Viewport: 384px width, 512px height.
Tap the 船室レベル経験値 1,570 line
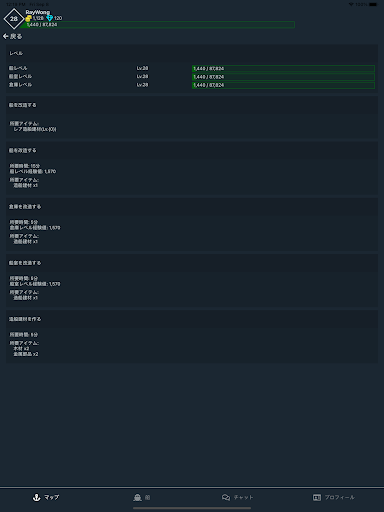pos(35,284)
